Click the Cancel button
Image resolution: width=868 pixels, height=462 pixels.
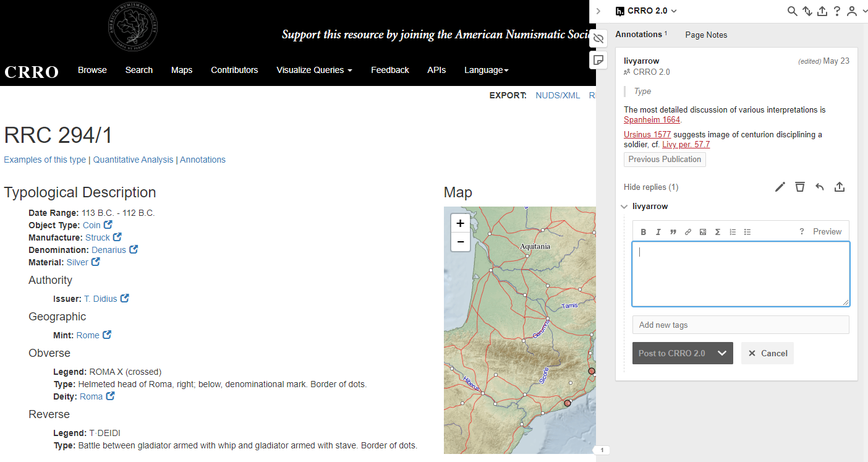(767, 353)
